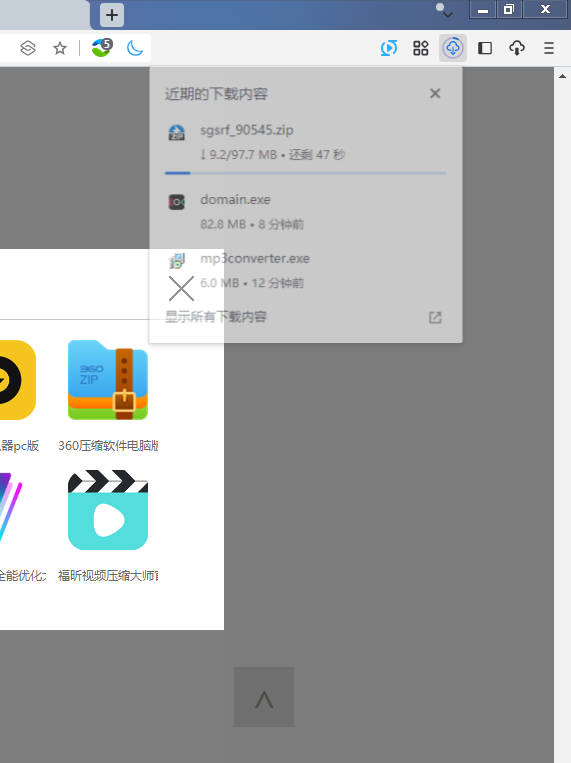Open the layered stack icon in address bar
Viewport: 571px width, 763px height.
click(x=28, y=48)
